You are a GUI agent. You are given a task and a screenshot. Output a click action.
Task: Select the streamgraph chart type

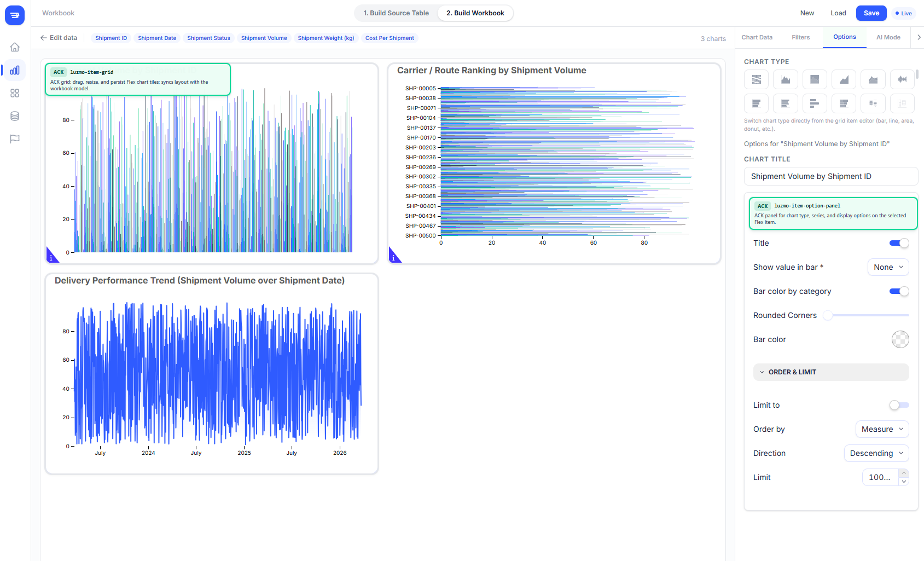click(902, 79)
